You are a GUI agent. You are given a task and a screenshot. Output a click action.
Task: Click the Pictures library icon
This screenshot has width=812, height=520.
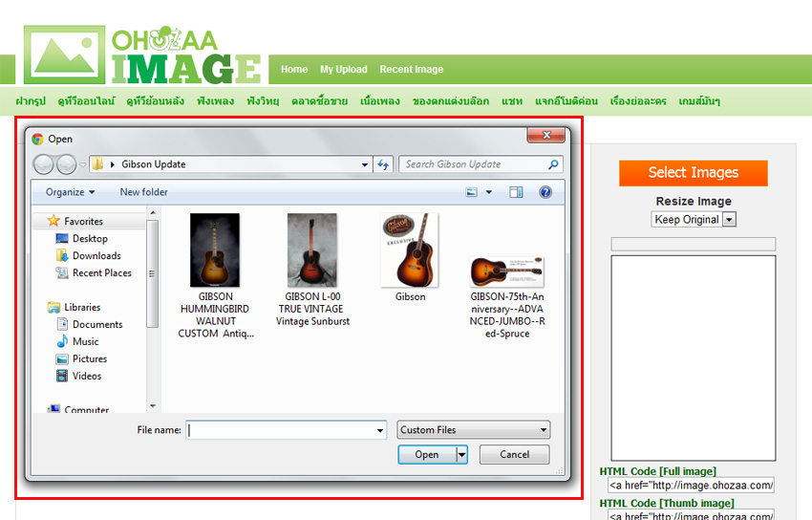(x=62, y=358)
